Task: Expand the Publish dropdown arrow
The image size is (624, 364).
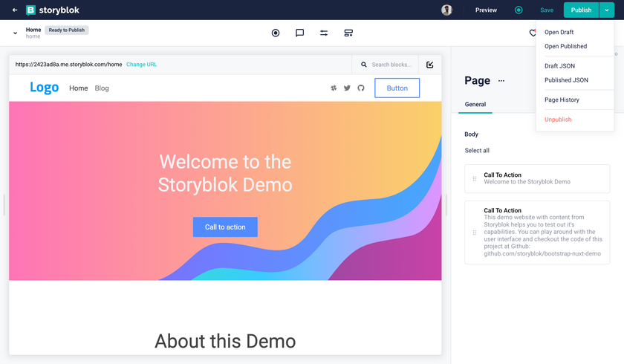Action: [606, 10]
